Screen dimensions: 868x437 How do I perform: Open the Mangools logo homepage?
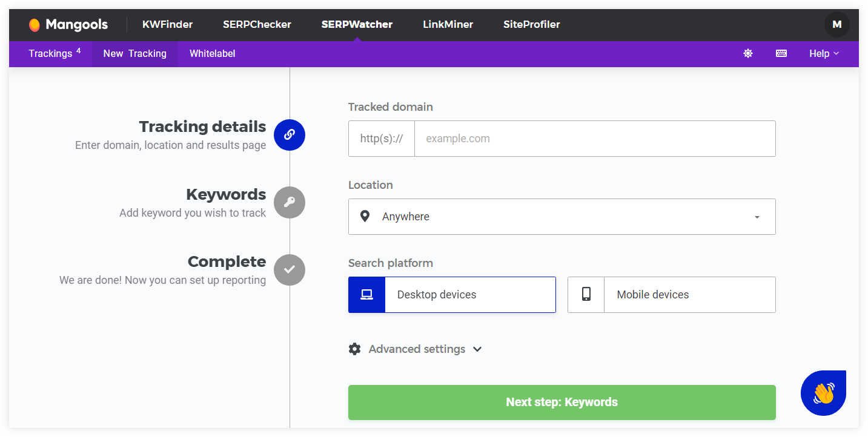(x=67, y=24)
